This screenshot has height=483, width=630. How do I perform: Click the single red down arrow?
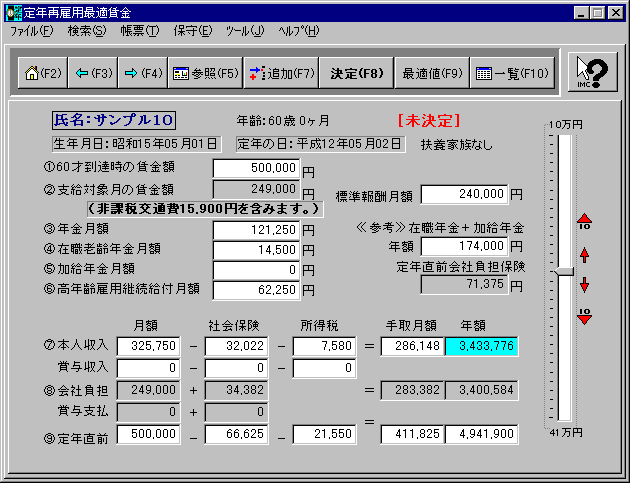585,284
